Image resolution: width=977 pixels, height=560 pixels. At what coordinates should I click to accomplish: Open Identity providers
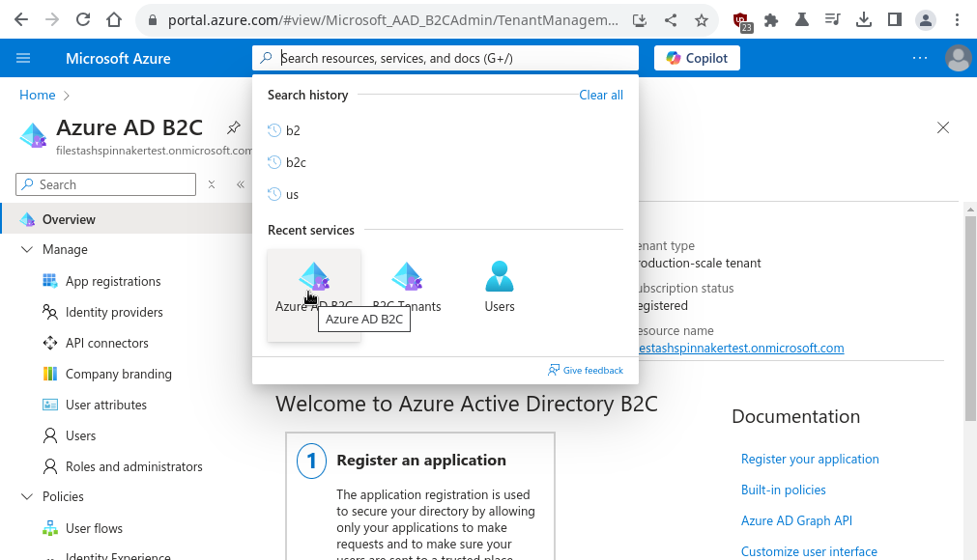click(114, 313)
